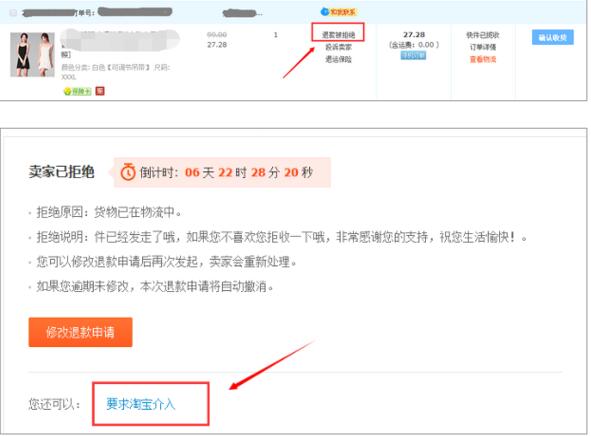
Task: Click the blurred seller name in header
Action: 242,13
